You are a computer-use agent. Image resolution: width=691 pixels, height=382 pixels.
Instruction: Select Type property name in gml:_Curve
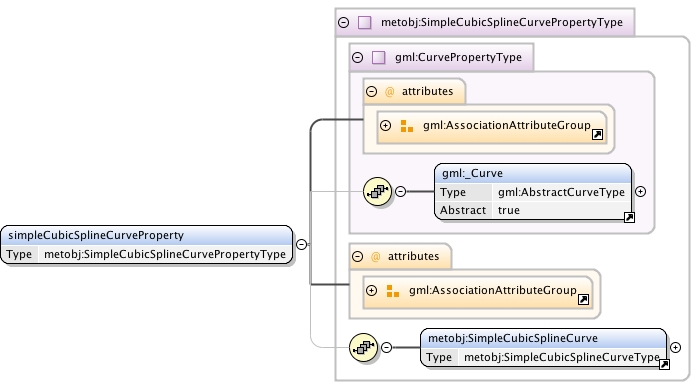tap(453, 192)
